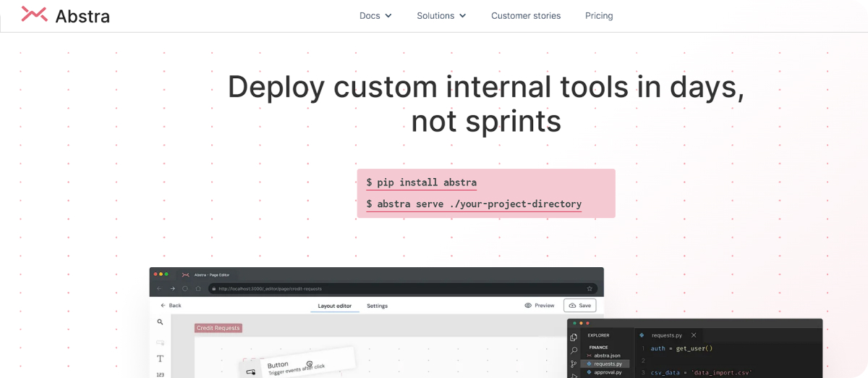Select the Text 'T' widget tool
The image size is (868, 378).
(x=160, y=358)
